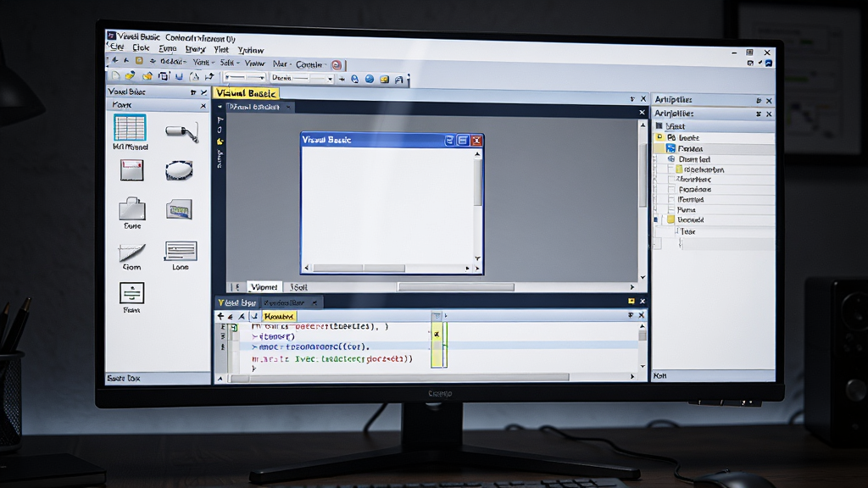Click the 'Saate Tork' bar under the toolbox
Screen dimensions: 868x488
pos(158,379)
